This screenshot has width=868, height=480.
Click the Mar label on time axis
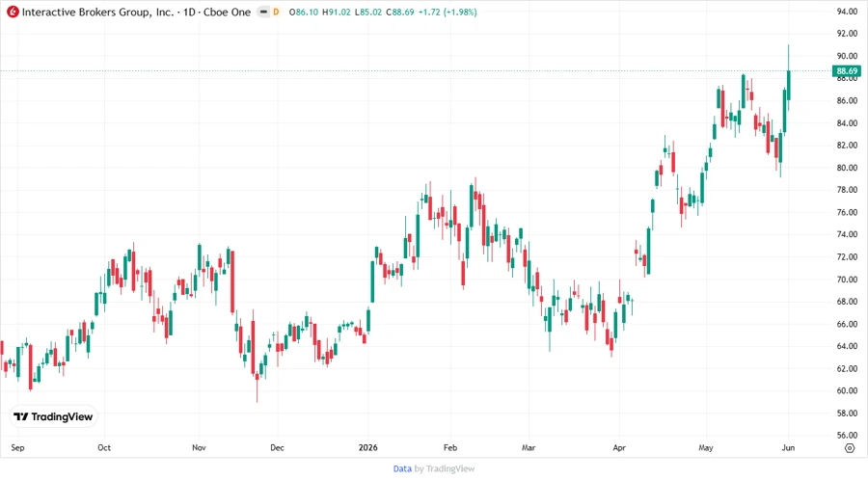tap(529, 447)
